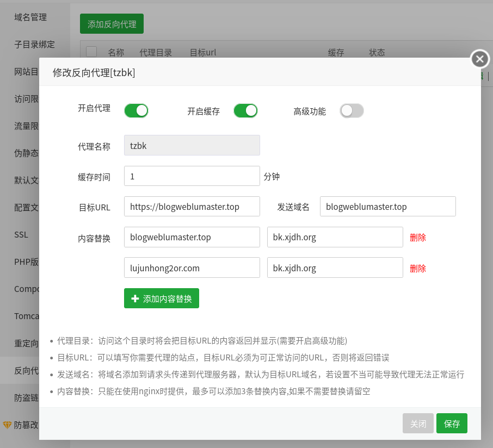Toggle the 开启缓存 switch
Screen dimensions: 493x448
click(245, 111)
